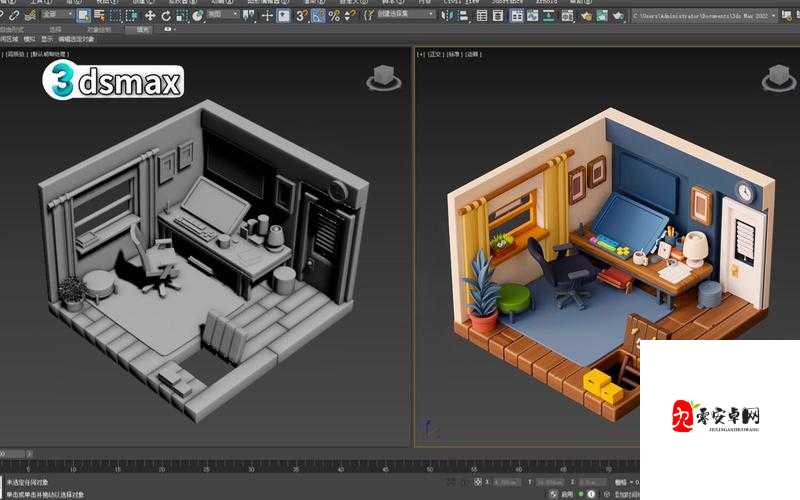
Task: Click the Select and Place tool icon
Action: pyautogui.click(x=197, y=16)
